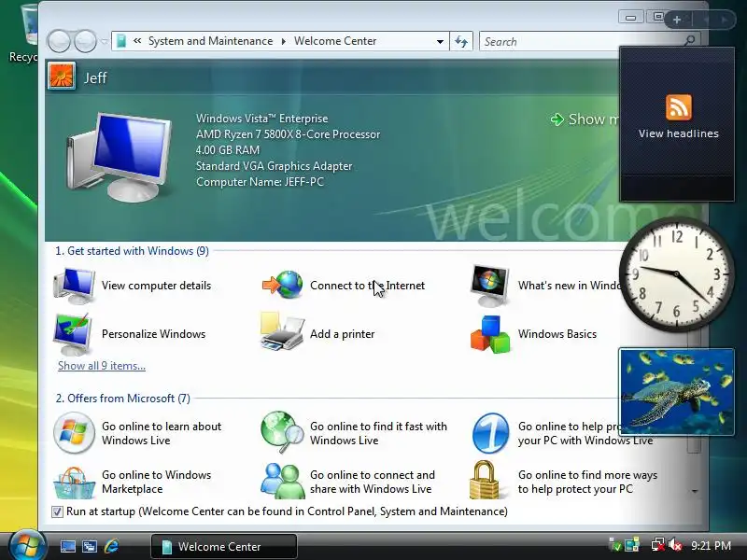Click the connect and share people icon
Screen dimensions: 747x560
coord(283,481)
